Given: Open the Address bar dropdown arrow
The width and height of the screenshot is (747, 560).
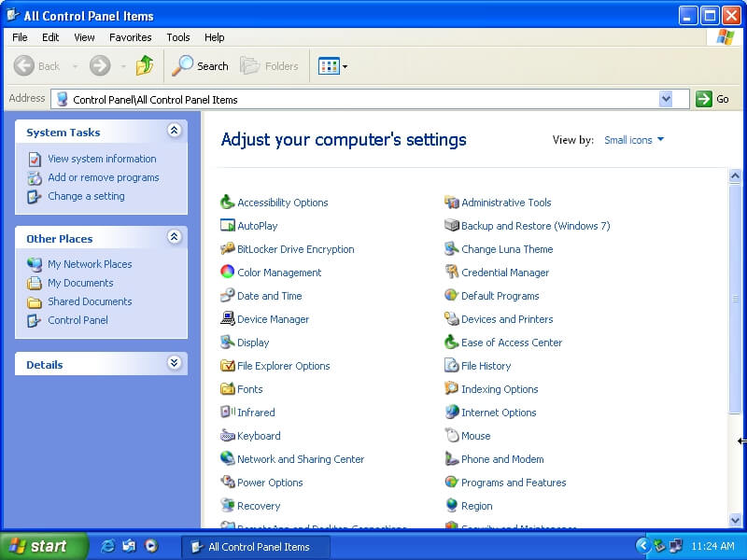Looking at the screenshot, I should 666,99.
